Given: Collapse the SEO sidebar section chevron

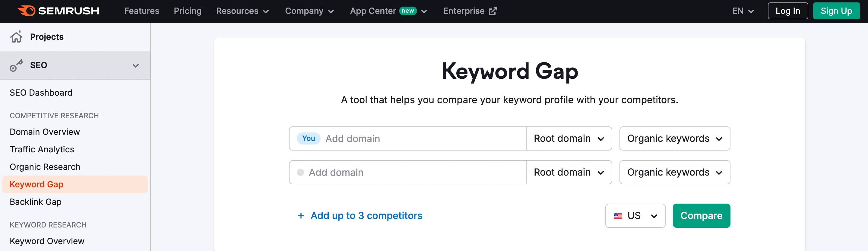Looking at the screenshot, I should tap(136, 65).
